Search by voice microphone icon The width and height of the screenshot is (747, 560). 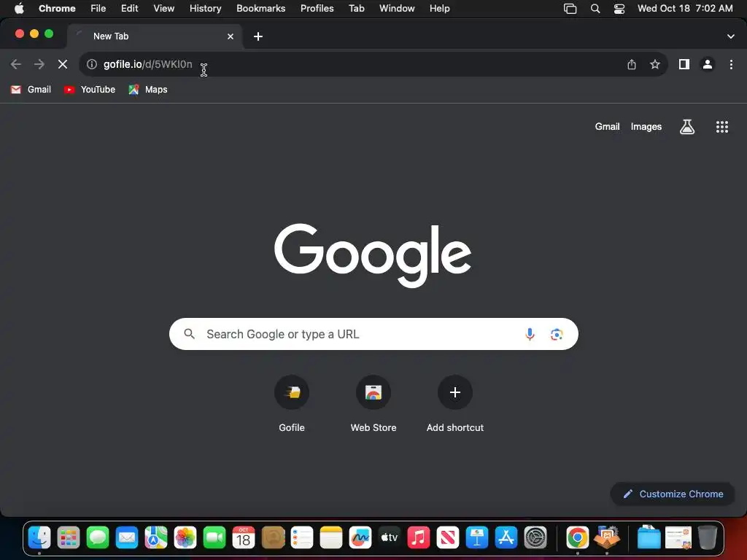tap(530, 334)
